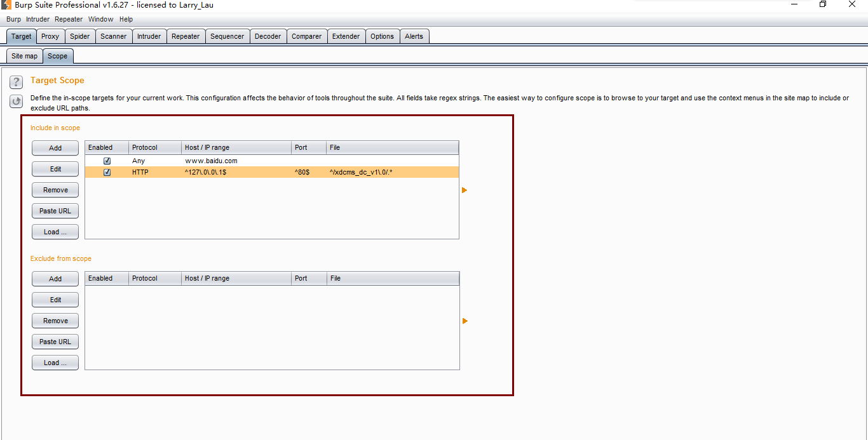Select the ^80$ port cell
The width and height of the screenshot is (868, 440).
click(x=309, y=172)
